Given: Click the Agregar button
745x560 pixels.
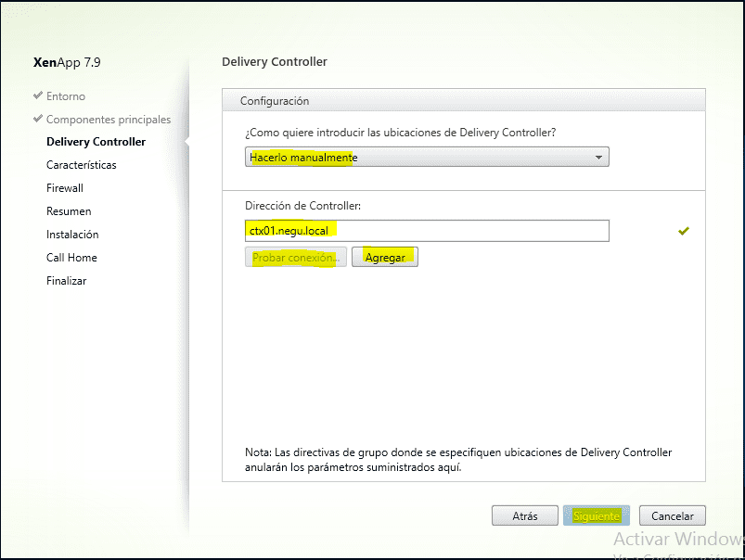Looking at the screenshot, I should click(384, 256).
